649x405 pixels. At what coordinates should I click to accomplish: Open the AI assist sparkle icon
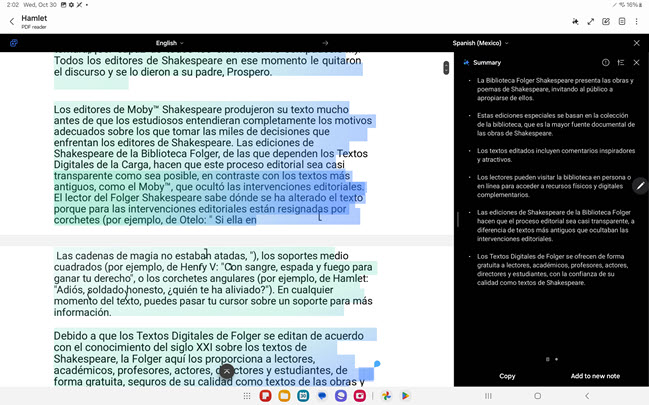[x=575, y=22]
